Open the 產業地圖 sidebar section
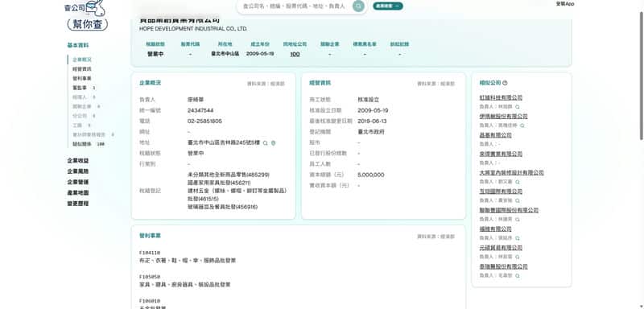This screenshot has height=309, width=644. pyautogui.click(x=77, y=192)
